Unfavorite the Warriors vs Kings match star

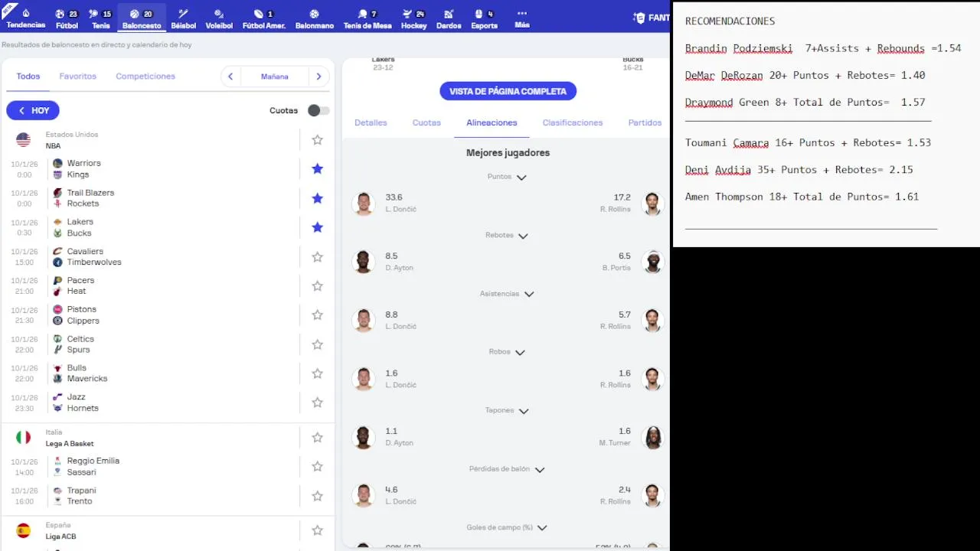click(x=317, y=168)
